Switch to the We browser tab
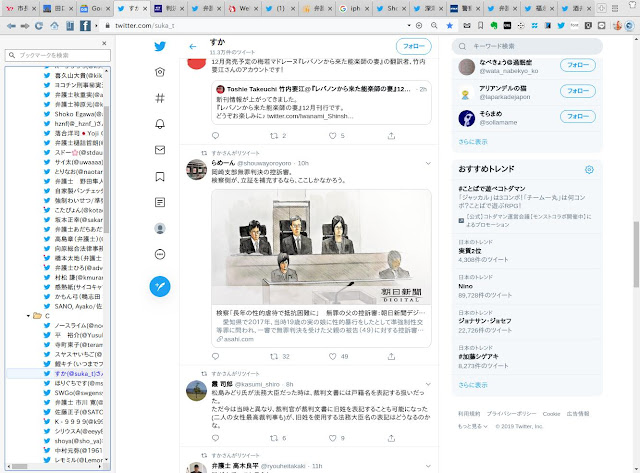Screen dimensions: 640x473 click(243, 8)
